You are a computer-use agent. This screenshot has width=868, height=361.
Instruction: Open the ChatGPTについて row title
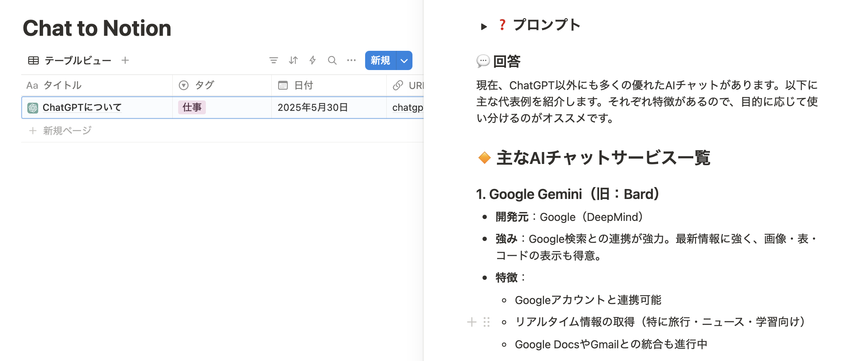point(82,107)
